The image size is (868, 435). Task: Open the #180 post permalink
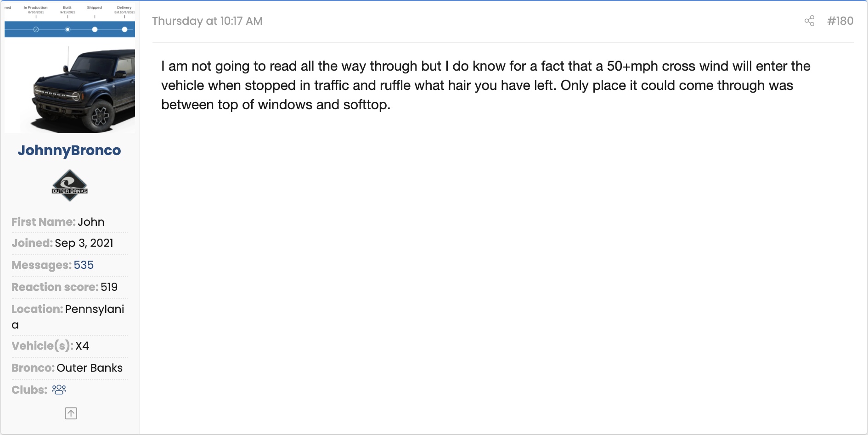[x=840, y=21]
